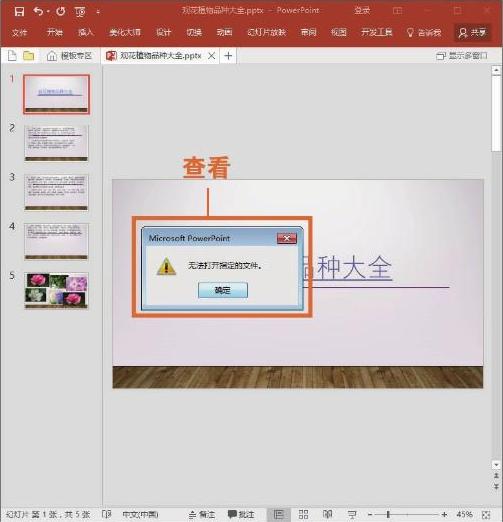This screenshot has width=503, height=522.
Task: Open the undo history dropdown arrow
Action: click(x=48, y=12)
